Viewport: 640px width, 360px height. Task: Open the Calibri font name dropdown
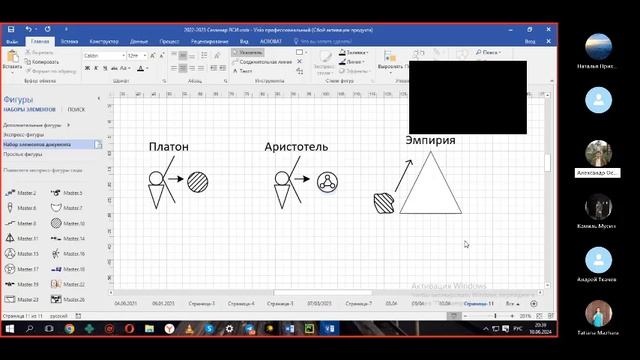tap(123, 56)
